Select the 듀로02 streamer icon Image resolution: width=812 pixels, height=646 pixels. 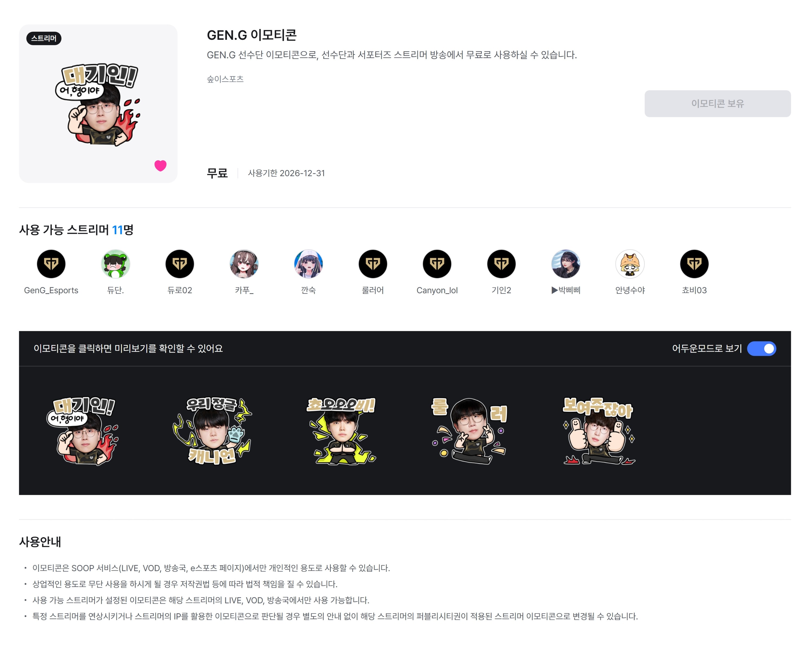tap(180, 264)
